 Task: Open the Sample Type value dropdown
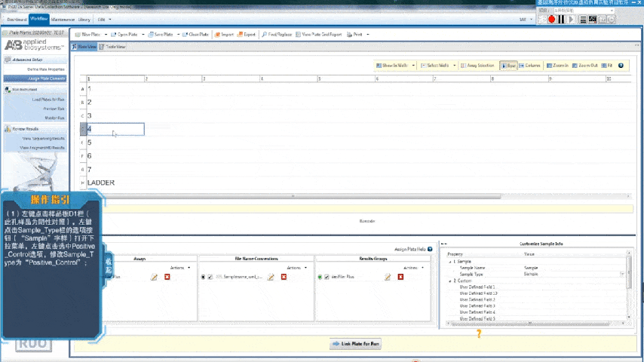(x=622, y=274)
